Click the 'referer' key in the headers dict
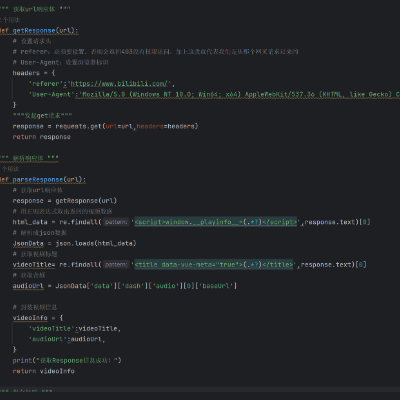The width and height of the screenshot is (400, 400). pos(46,83)
